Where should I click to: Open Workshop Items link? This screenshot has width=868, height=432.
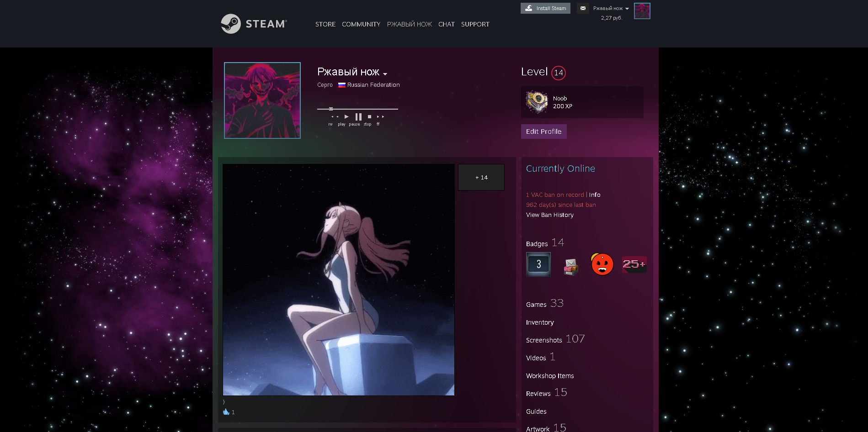point(550,376)
